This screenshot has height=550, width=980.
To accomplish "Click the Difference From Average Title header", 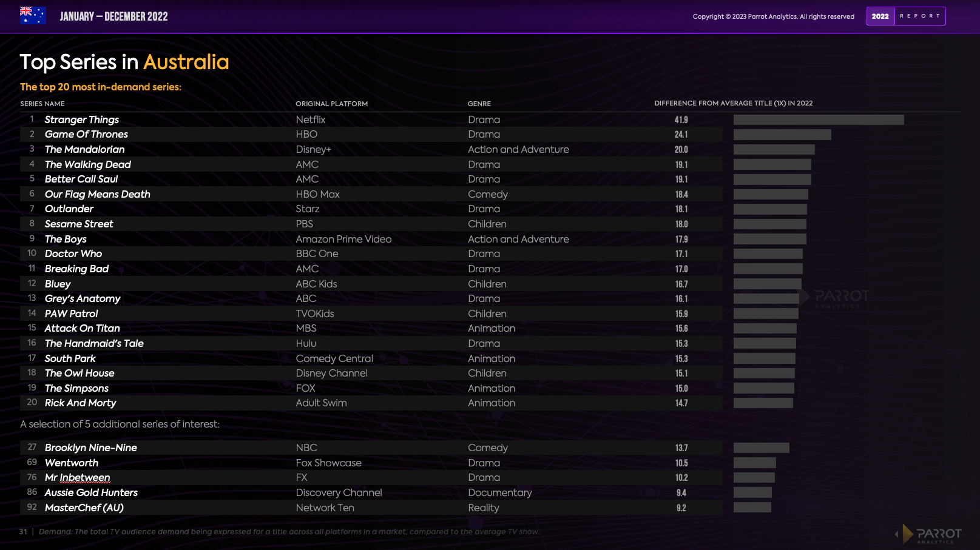I will pos(733,103).
